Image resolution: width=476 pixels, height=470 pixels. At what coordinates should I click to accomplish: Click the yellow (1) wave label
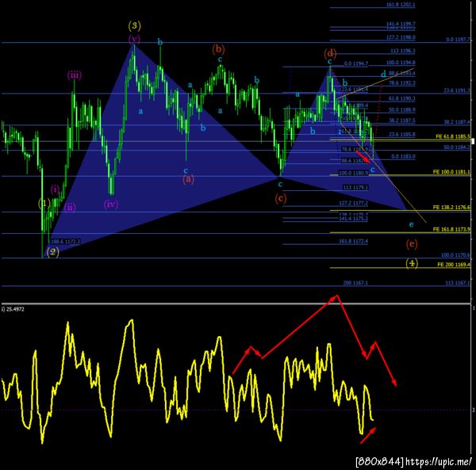[44, 203]
